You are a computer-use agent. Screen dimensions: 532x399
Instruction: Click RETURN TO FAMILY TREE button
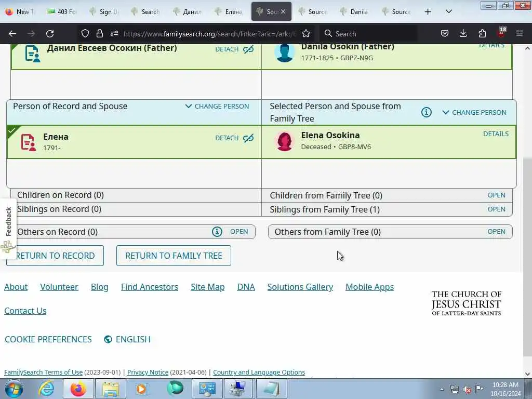(x=174, y=256)
